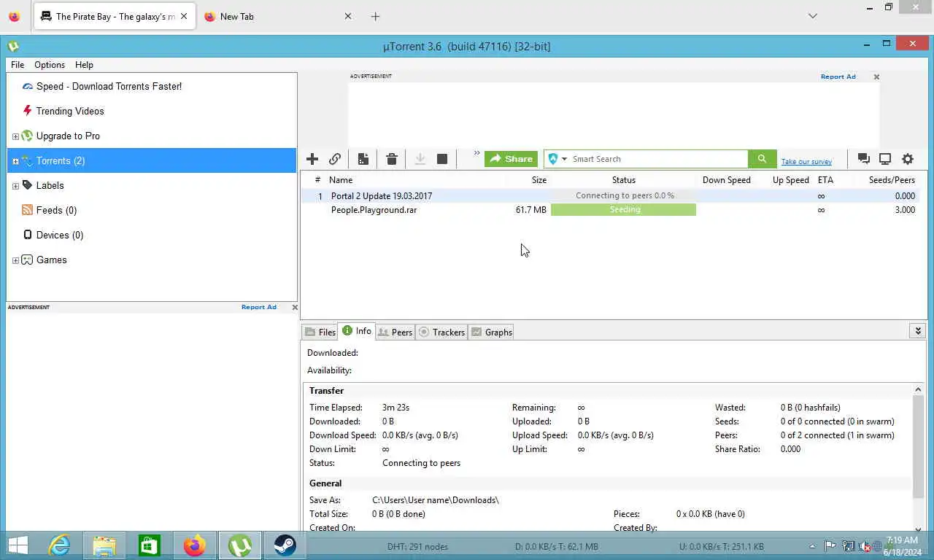Open Windows Store from taskbar
Screen dimensions: 934x560
[x=150, y=545]
